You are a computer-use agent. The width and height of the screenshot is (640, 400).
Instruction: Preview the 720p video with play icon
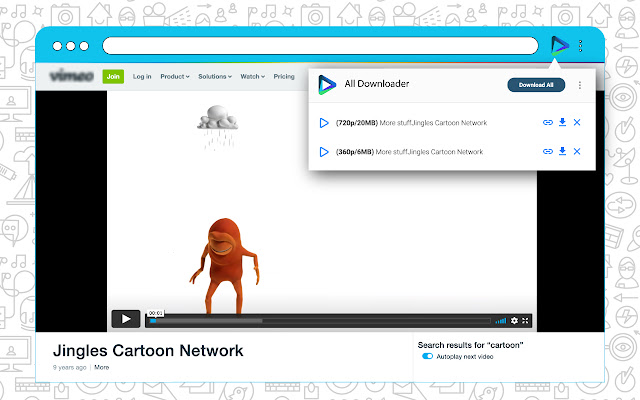pos(324,122)
